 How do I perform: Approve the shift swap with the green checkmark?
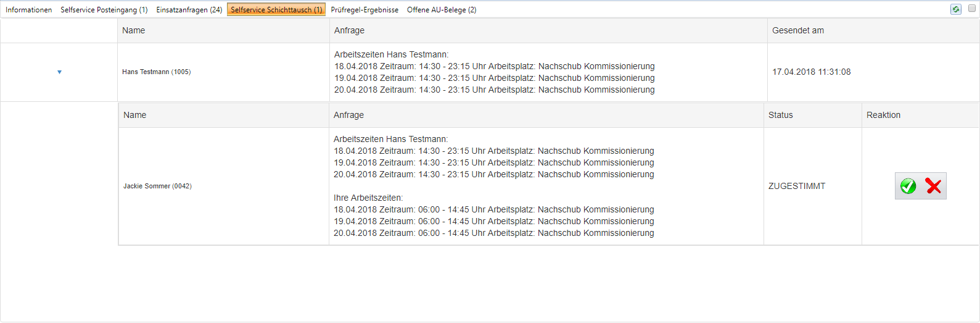pyautogui.click(x=908, y=186)
